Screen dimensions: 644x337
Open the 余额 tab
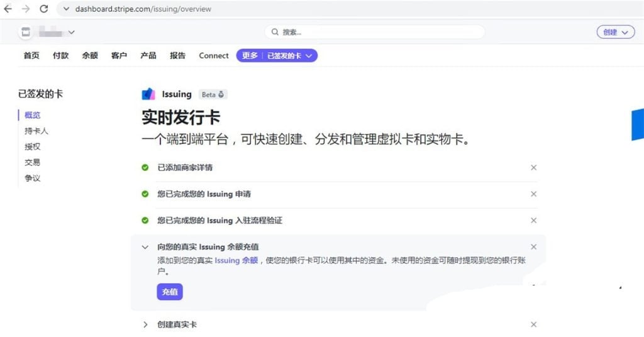89,55
